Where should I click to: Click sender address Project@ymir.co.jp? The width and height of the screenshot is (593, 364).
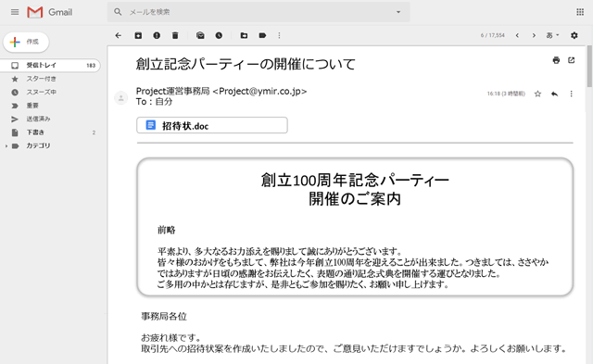[259, 92]
